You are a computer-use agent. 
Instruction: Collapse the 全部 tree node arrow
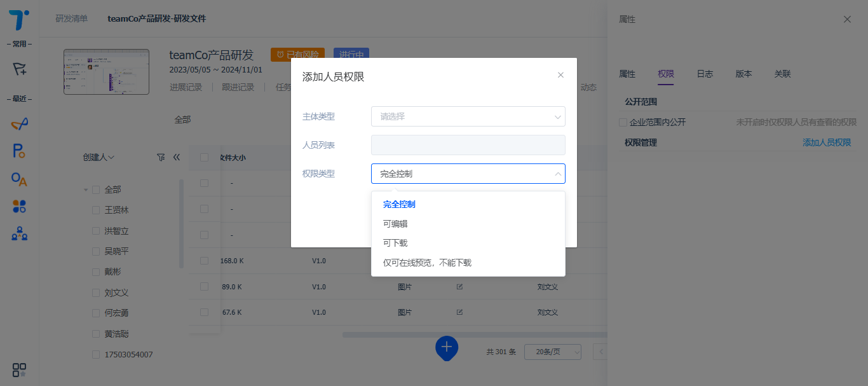[x=86, y=190]
